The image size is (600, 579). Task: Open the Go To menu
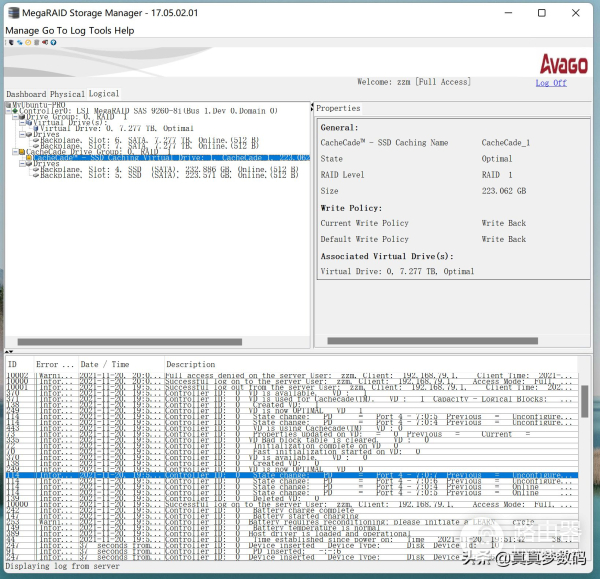[x=55, y=31]
